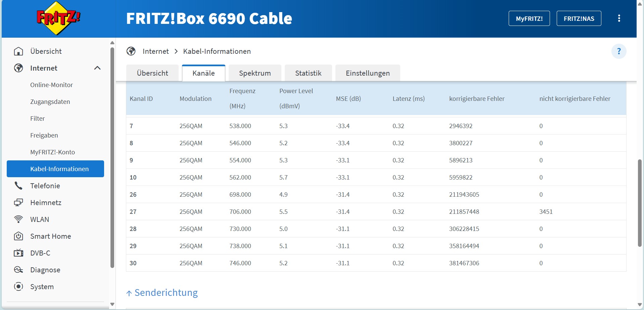Click the System icon in sidebar
This screenshot has height=310, width=644.
tap(18, 287)
